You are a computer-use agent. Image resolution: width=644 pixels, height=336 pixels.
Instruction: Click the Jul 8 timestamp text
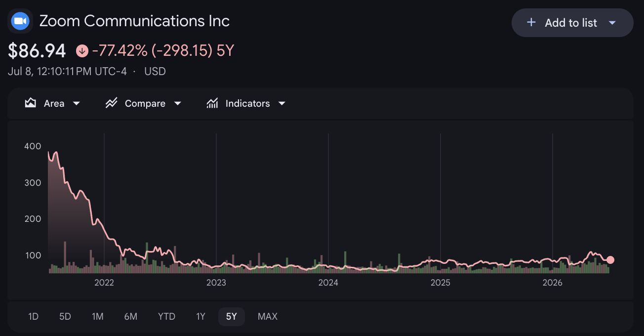click(x=67, y=71)
